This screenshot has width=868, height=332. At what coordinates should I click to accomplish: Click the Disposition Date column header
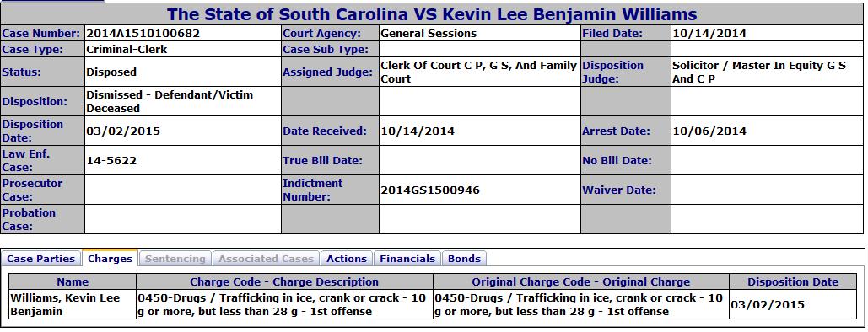click(793, 281)
